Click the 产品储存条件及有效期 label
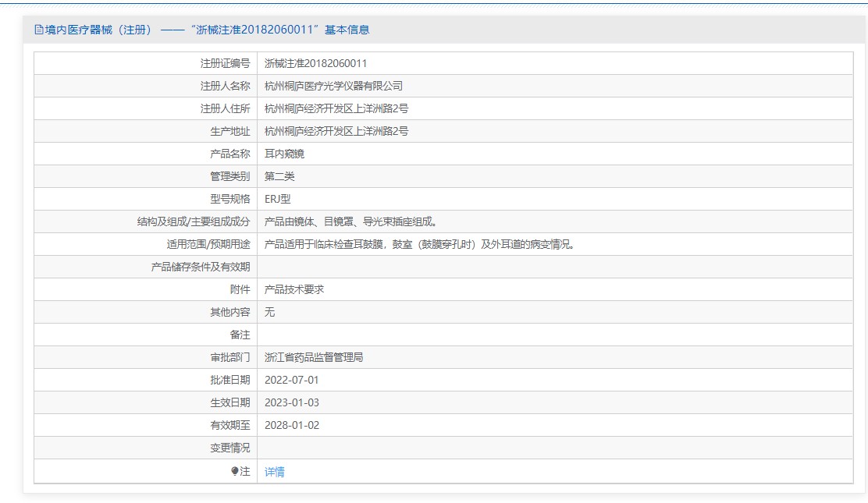This screenshot has height=503, width=868. click(x=201, y=267)
